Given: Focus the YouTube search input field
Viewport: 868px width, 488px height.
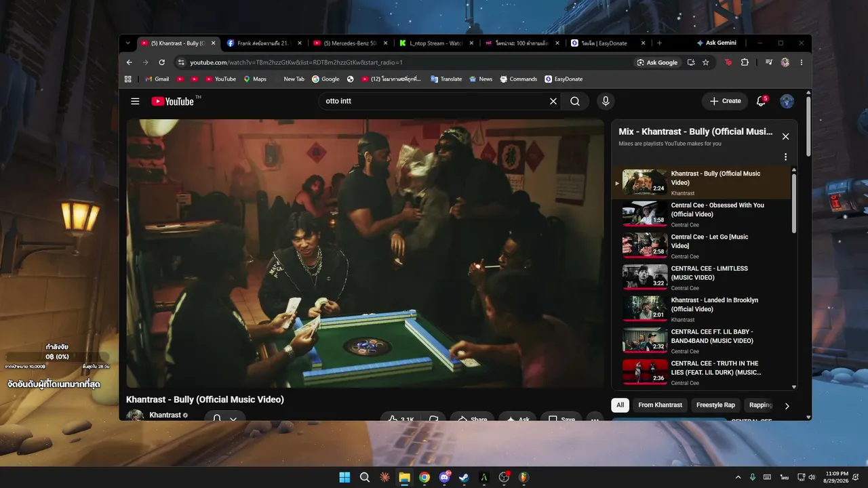Looking at the screenshot, I should [435, 101].
